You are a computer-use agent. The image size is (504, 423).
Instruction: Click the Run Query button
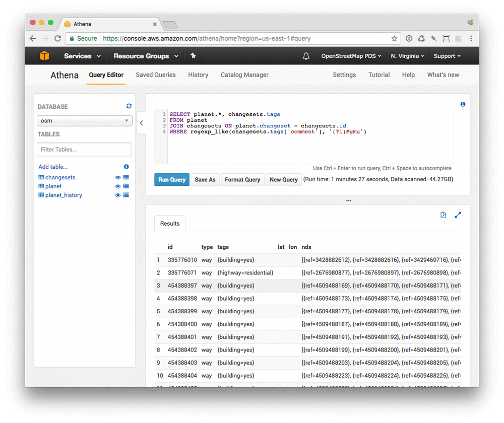(x=172, y=180)
